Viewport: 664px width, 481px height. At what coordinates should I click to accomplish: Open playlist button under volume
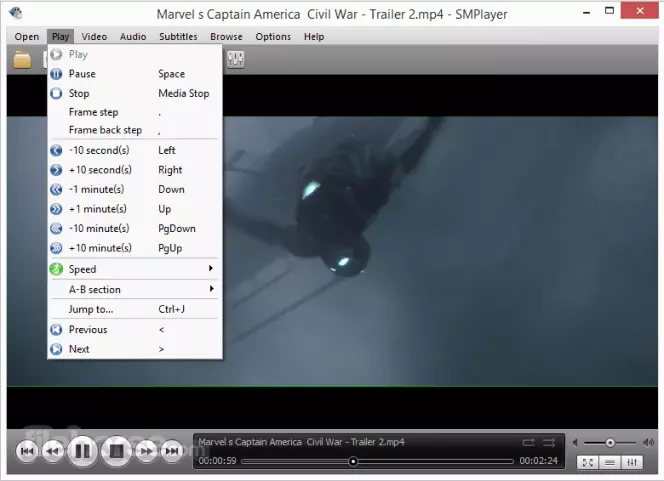pos(610,462)
